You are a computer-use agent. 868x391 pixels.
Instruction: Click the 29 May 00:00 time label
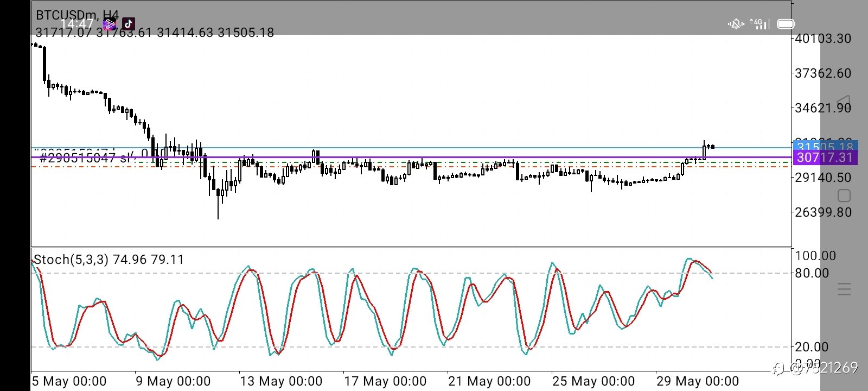[x=698, y=381]
